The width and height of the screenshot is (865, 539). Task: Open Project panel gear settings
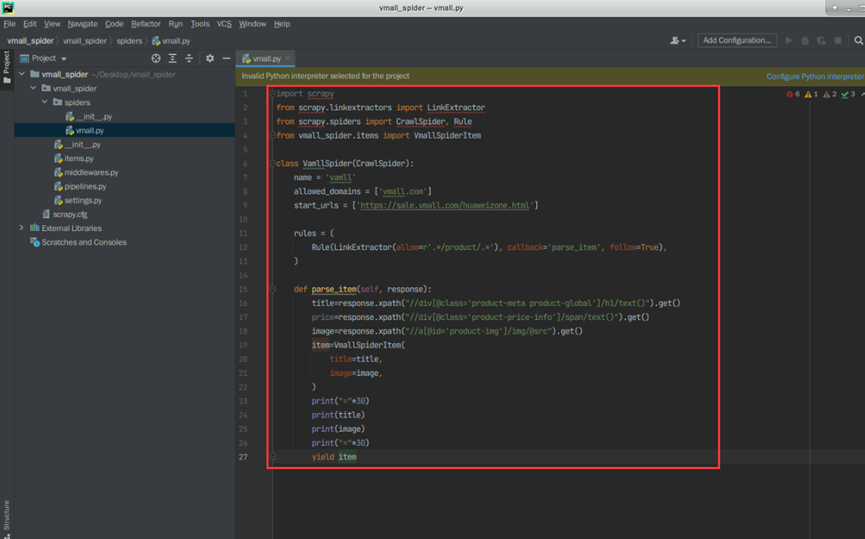(x=209, y=58)
